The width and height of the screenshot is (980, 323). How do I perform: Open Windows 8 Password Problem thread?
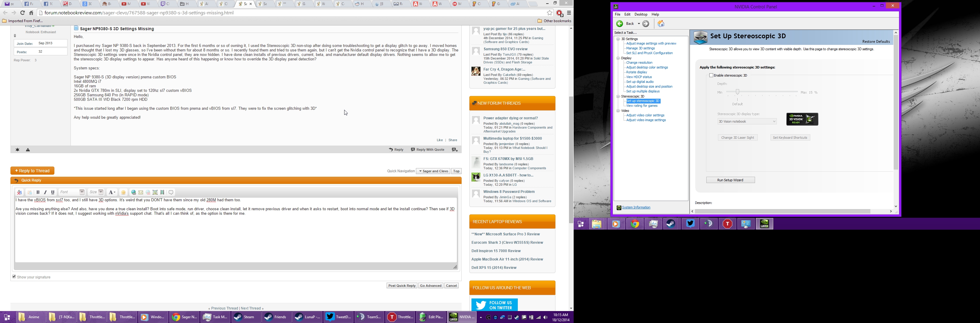(x=509, y=192)
